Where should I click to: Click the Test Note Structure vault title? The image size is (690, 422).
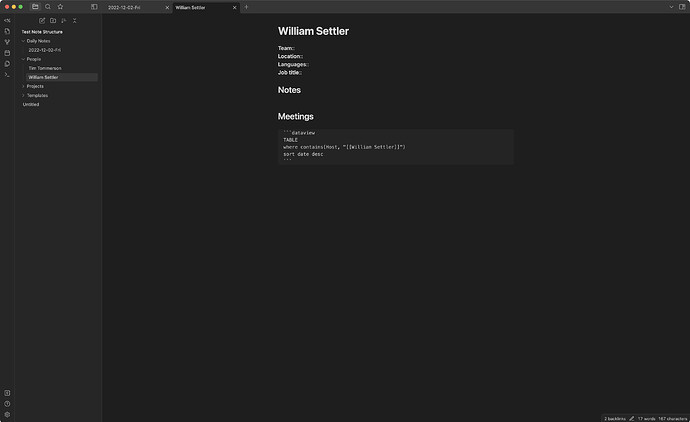pos(42,32)
